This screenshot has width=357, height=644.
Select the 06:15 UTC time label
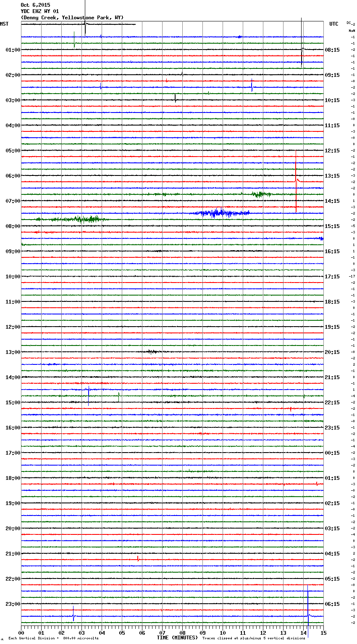(332, 604)
